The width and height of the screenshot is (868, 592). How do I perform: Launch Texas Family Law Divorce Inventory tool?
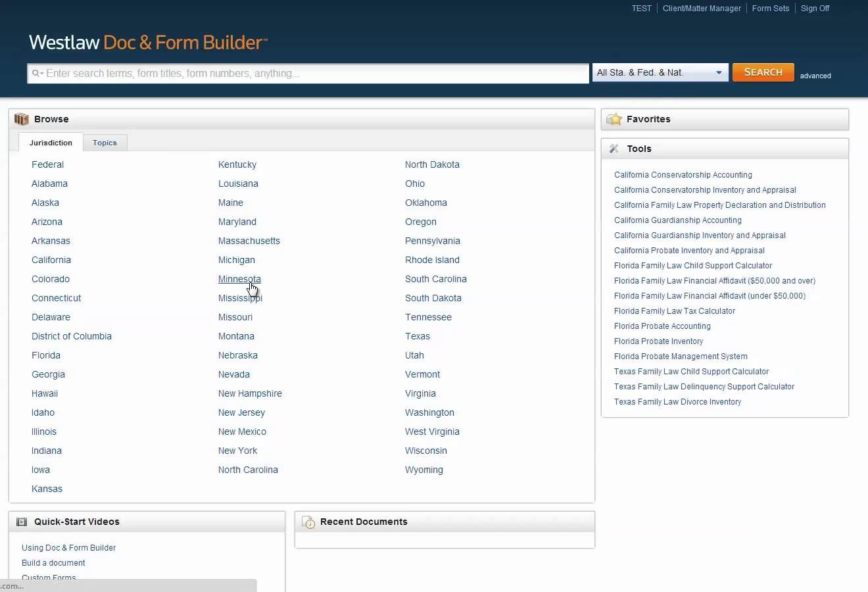(x=677, y=402)
